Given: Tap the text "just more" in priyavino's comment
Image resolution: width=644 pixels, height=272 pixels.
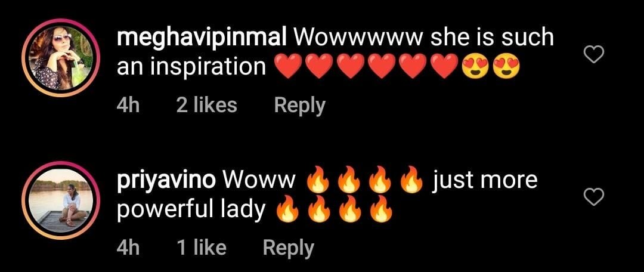Looking at the screenshot, I should click(x=484, y=181).
